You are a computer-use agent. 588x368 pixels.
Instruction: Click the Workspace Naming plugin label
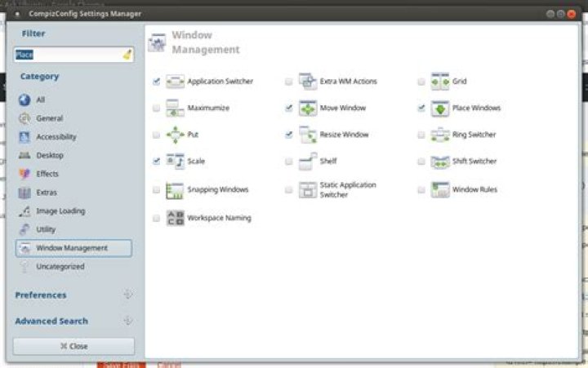click(219, 218)
